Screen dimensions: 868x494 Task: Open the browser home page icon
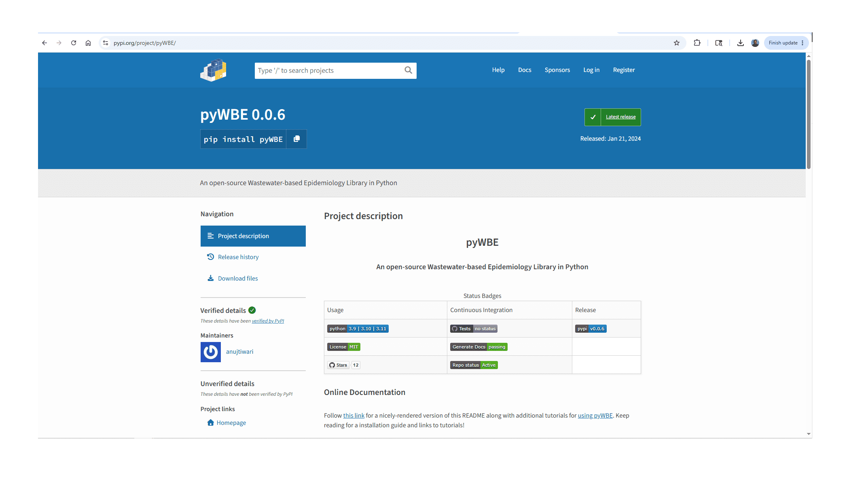(88, 43)
